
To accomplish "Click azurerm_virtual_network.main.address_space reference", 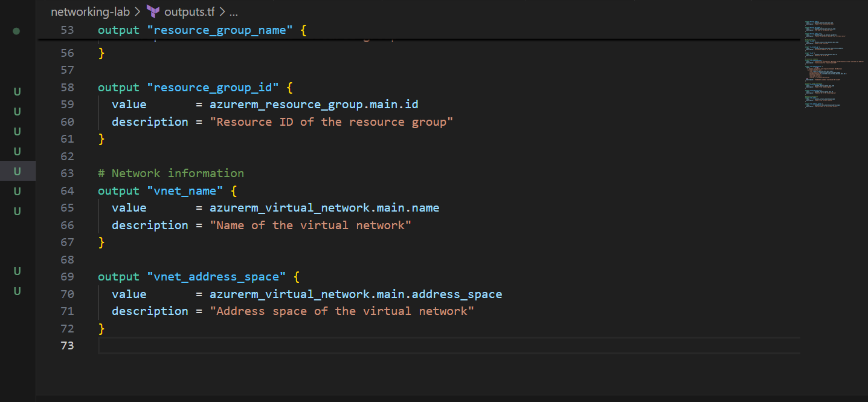I will click(x=356, y=294).
